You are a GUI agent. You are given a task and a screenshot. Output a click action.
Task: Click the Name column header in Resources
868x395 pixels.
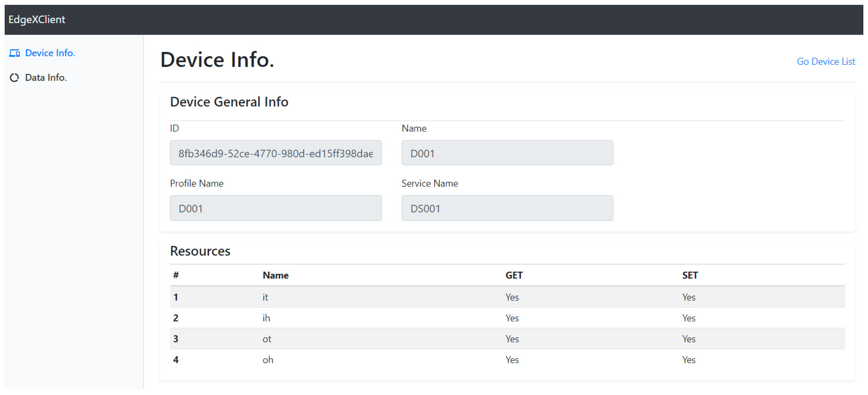[x=275, y=275]
